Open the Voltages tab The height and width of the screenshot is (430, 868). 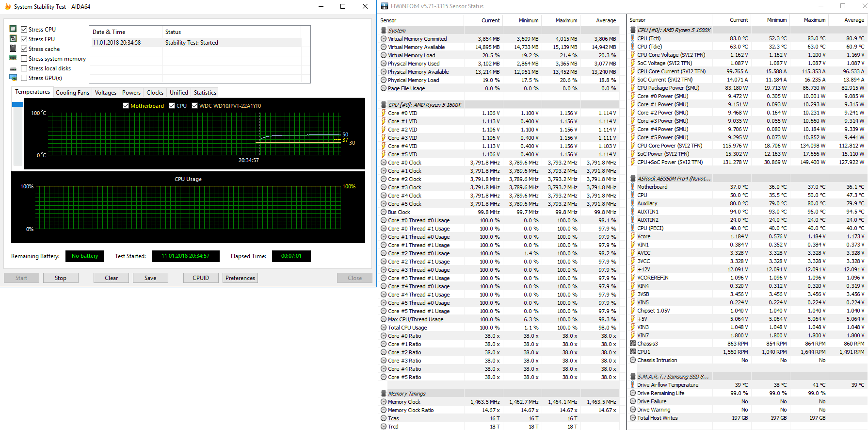(106, 93)
